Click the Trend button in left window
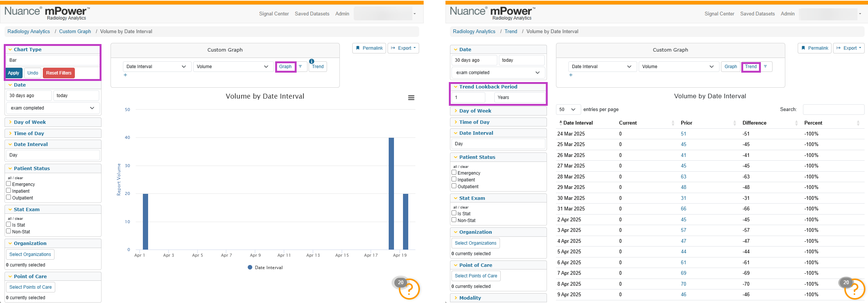Screen dimensions: 868x303 point(318,67)
